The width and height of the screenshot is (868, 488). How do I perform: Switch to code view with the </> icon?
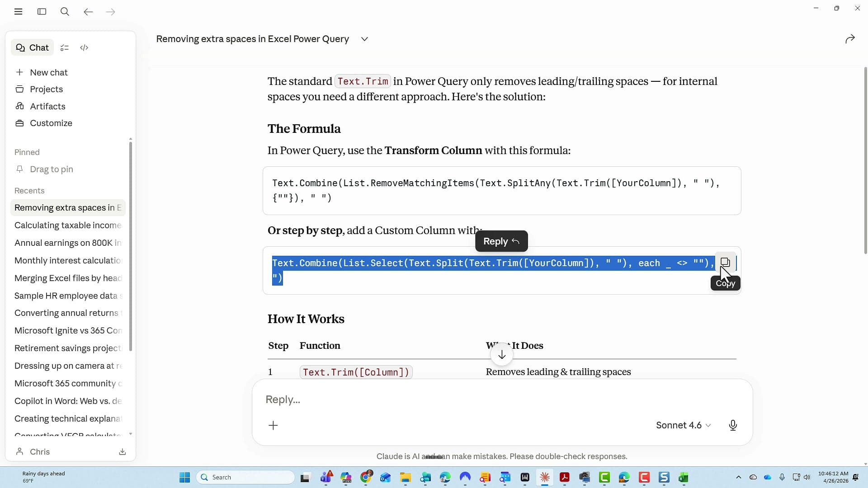(x=84, y=47)
